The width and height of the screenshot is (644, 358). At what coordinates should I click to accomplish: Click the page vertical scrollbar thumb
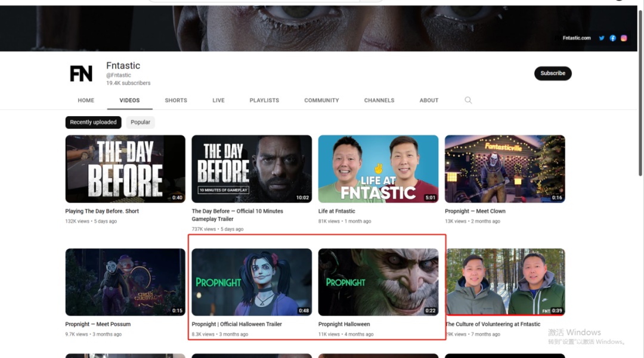click(640, 93)
